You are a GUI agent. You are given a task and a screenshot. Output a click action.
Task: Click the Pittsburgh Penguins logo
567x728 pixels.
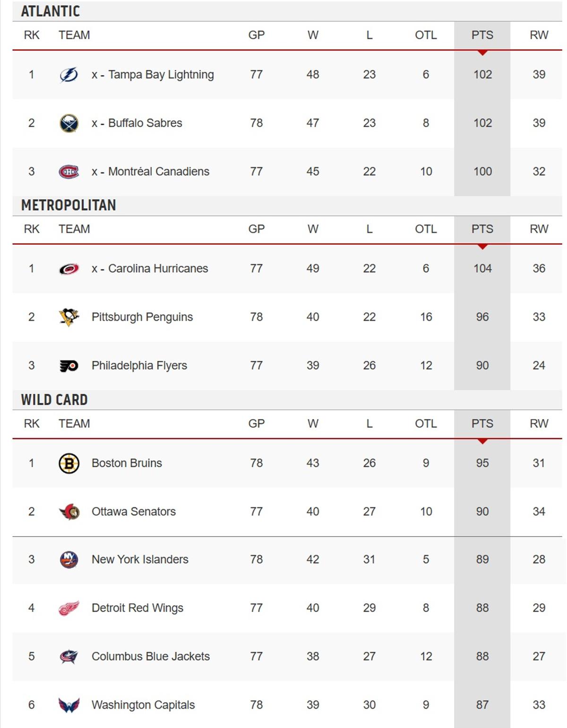click(x=68, y=317)
